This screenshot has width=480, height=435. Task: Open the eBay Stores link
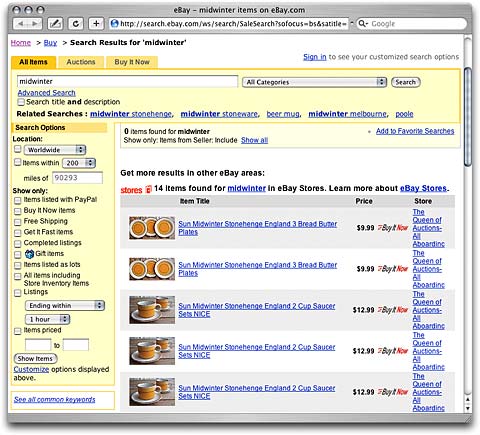423,188
